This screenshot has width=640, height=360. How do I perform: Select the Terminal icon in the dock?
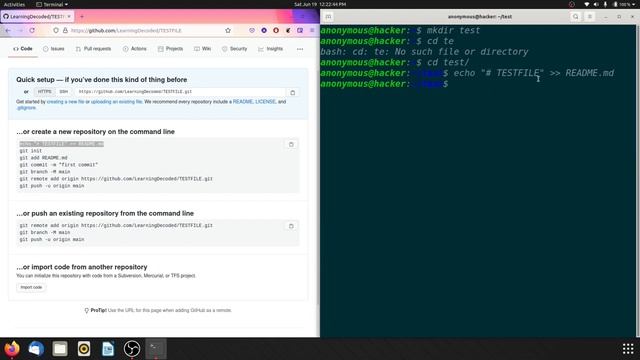(x=156, y=349)
